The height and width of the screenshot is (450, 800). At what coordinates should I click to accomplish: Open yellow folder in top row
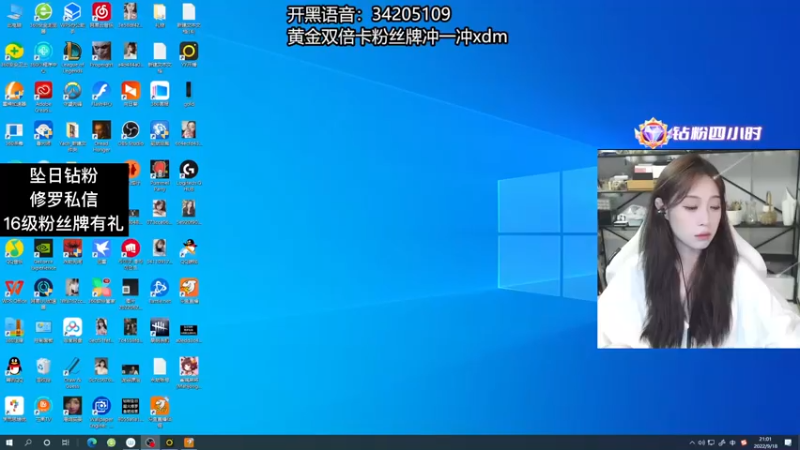pyautogui.click(x=160, y=15)
